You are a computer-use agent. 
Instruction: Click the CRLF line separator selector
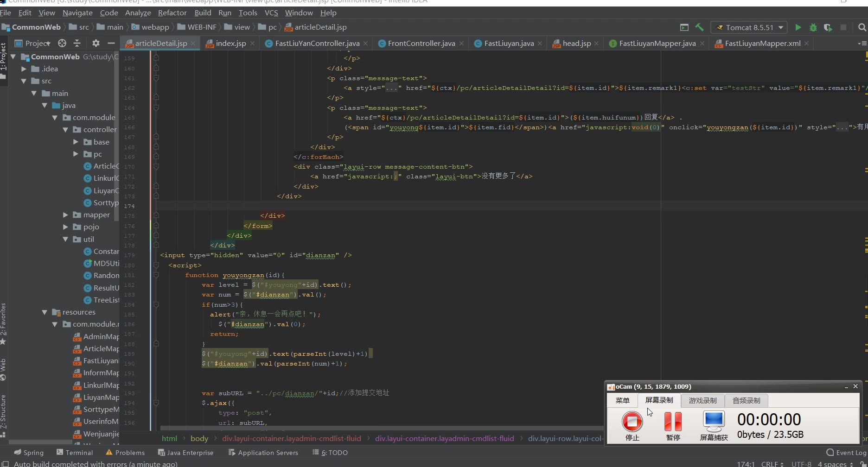tap(772, 464)
